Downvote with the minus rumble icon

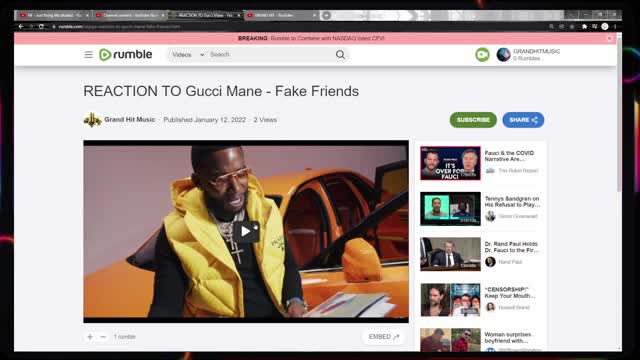click(x=103, y=337)
